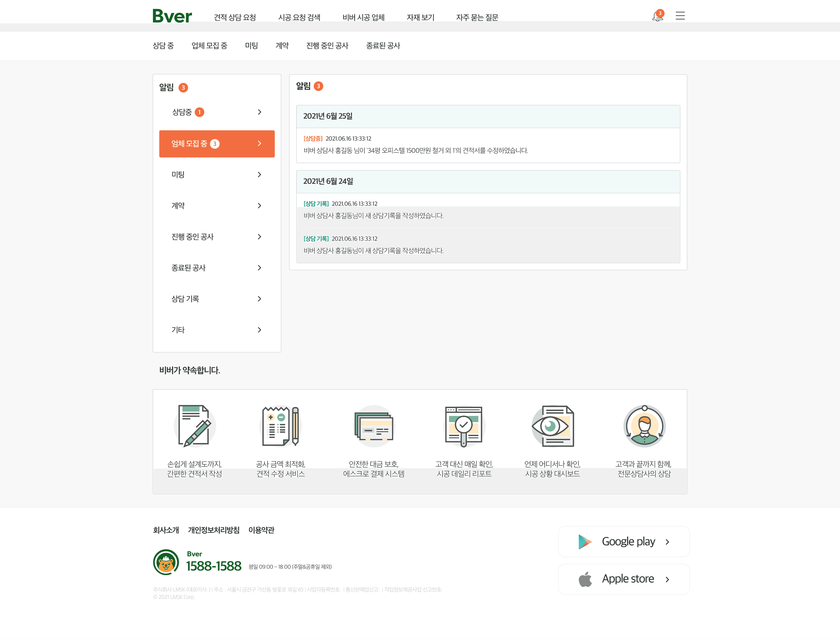Image resolution: width=840 pixels, height=639 pixels.
Task: Click the consultant person icon
Action: click(x=644, y=426)
